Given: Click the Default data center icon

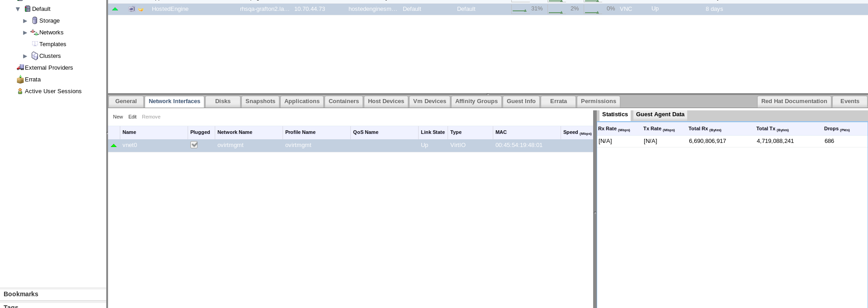Looking at the screenshot, I should click(28, 9).
